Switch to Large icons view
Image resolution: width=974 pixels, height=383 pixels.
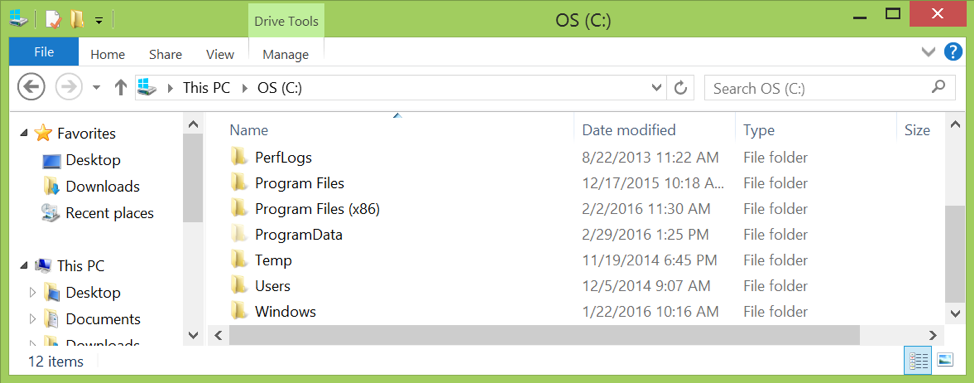945,360
